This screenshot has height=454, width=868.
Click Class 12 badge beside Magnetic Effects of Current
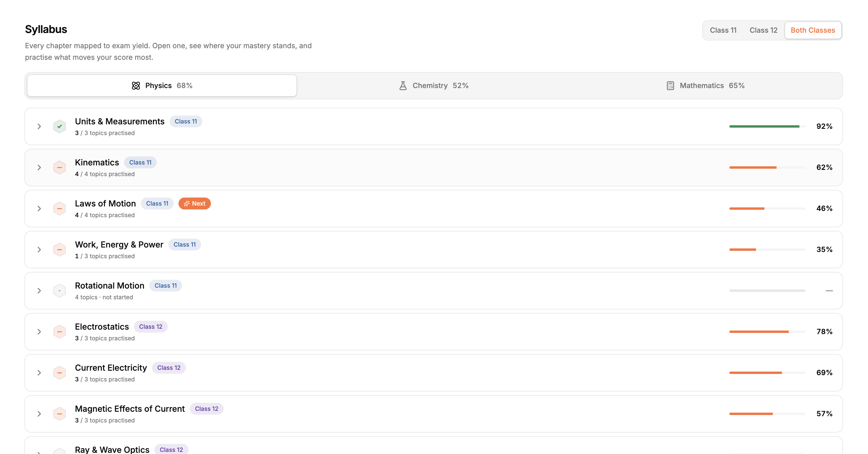point(206,409)
